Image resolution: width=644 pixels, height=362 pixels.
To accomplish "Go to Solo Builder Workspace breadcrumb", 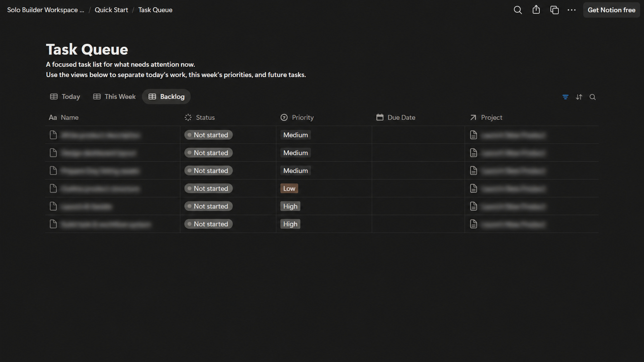I will coord(46,10).
